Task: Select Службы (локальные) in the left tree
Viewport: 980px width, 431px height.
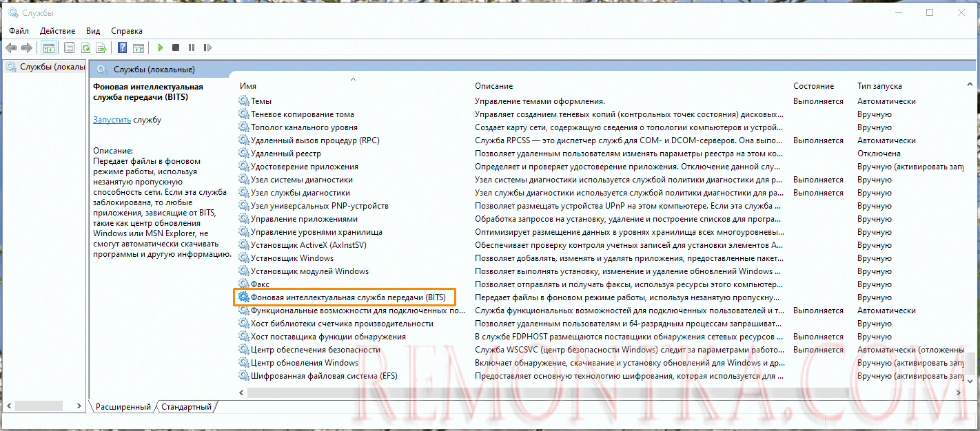Action: [x=52, y=67]
